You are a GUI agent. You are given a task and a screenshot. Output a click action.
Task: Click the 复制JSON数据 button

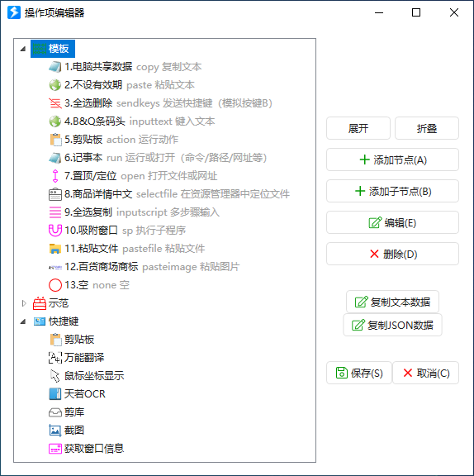(x=392, y=325)
